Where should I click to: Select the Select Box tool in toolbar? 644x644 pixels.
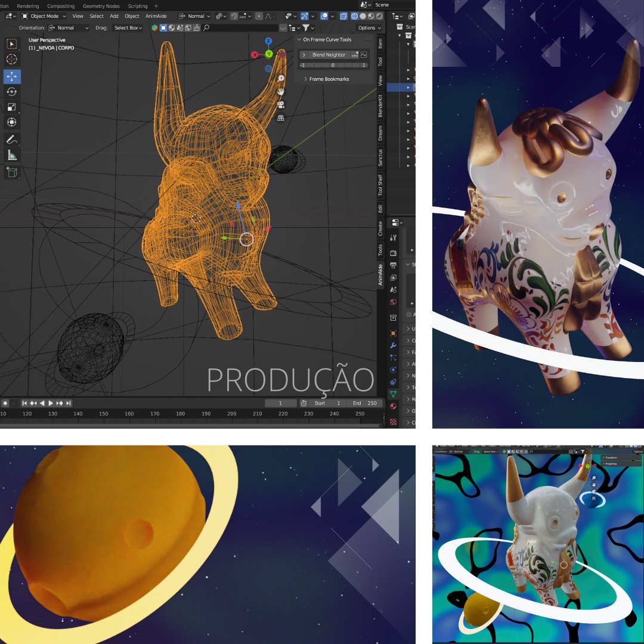point(11,44)
